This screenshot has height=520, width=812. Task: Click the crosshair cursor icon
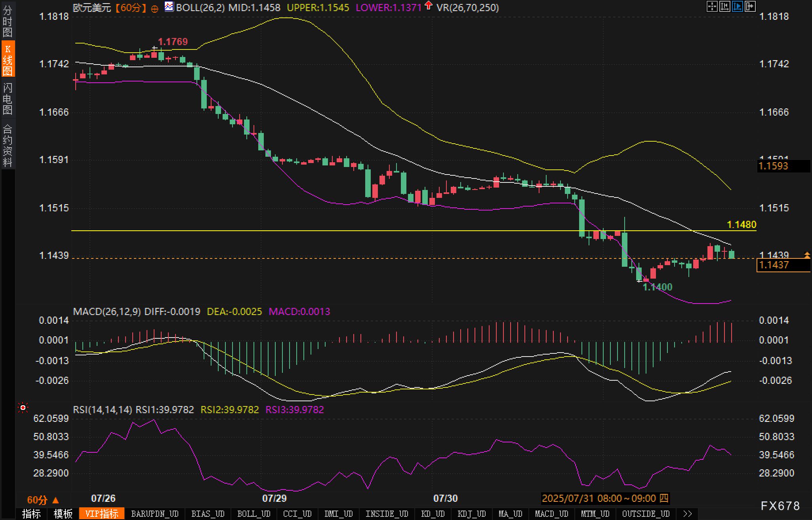[712, 6]
